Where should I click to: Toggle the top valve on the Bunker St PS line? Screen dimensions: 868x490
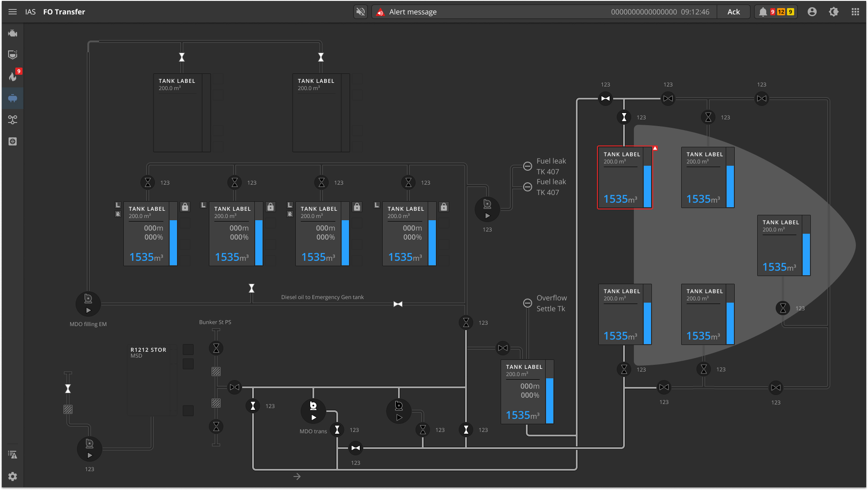216,348
